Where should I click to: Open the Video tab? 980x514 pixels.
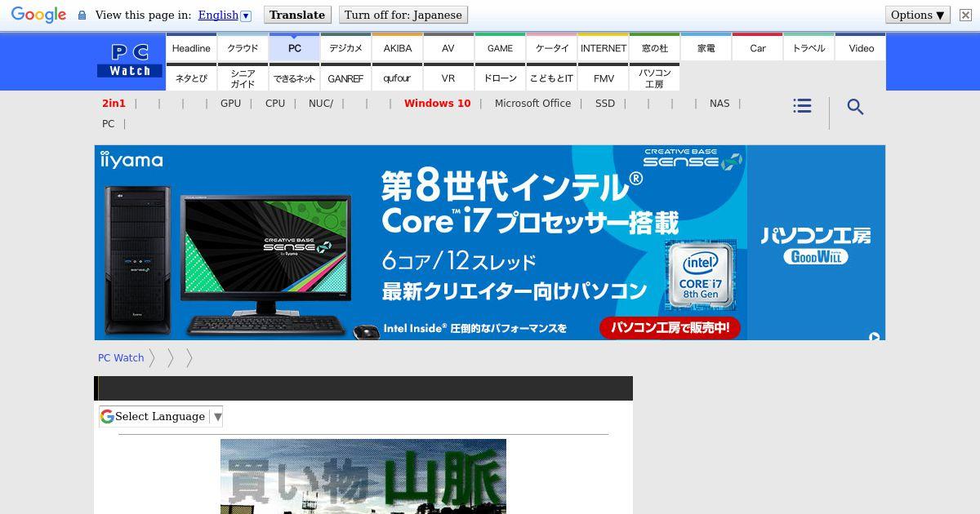[x=861, y=48]
